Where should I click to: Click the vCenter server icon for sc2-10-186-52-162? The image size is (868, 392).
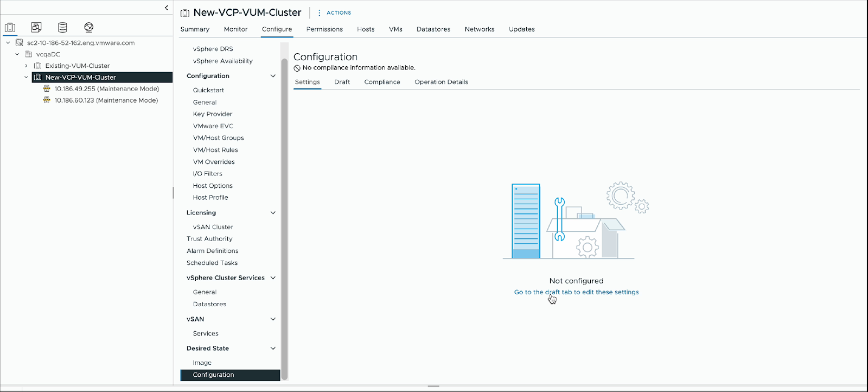coord(20,43)
